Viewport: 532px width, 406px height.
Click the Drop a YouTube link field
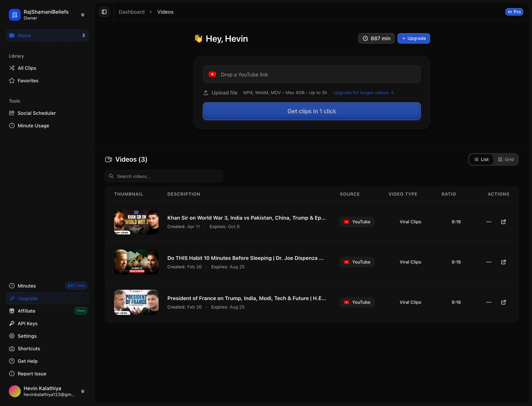[x=312, y=74]
